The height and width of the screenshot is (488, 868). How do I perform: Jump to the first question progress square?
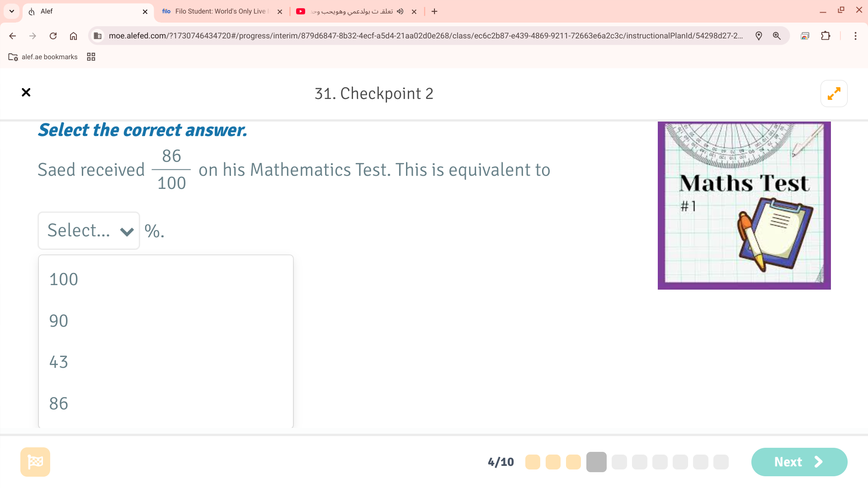(533, 462)
